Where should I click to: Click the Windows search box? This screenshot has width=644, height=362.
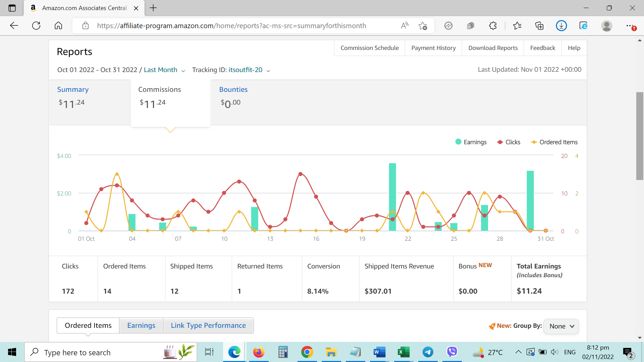111,352
